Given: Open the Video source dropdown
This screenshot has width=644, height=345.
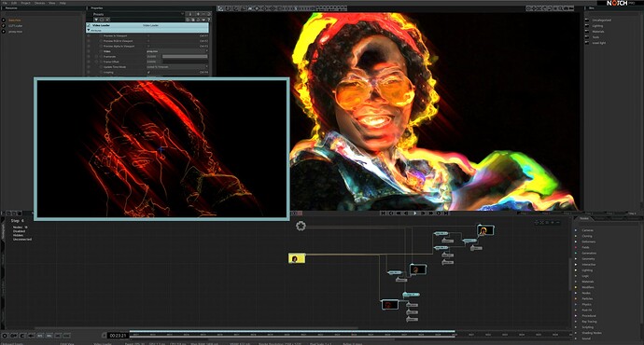Looking at the screenshot, I should [177, 51].
